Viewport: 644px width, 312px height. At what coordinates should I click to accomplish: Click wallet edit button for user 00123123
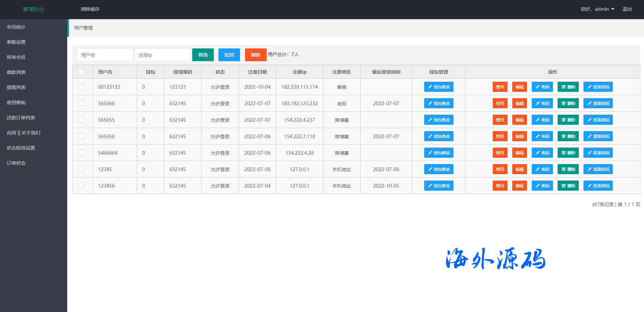(438, 87)
